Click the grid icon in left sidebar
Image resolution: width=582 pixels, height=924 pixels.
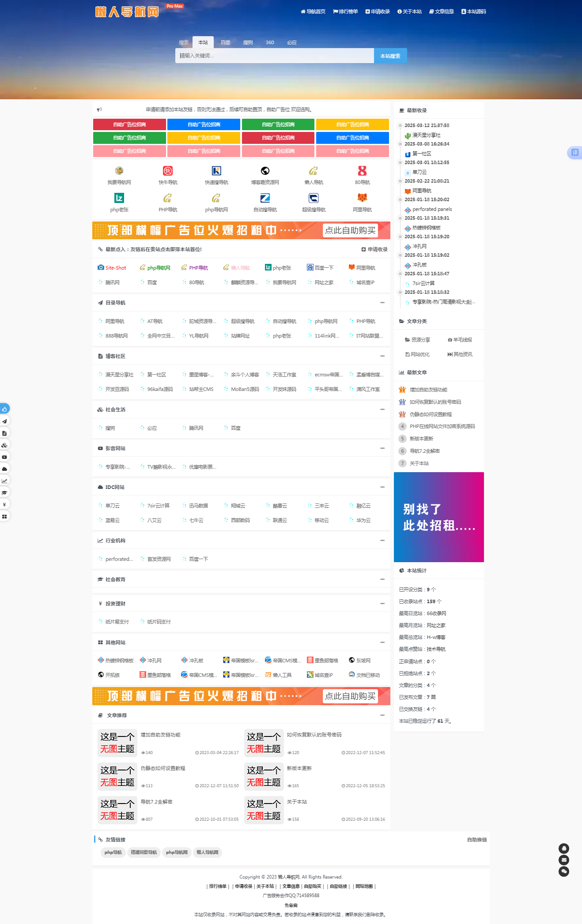click(x=4, y=516)
